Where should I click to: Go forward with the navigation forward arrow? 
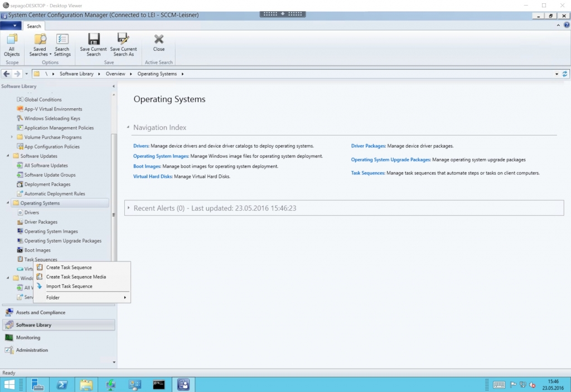(17, 74)
